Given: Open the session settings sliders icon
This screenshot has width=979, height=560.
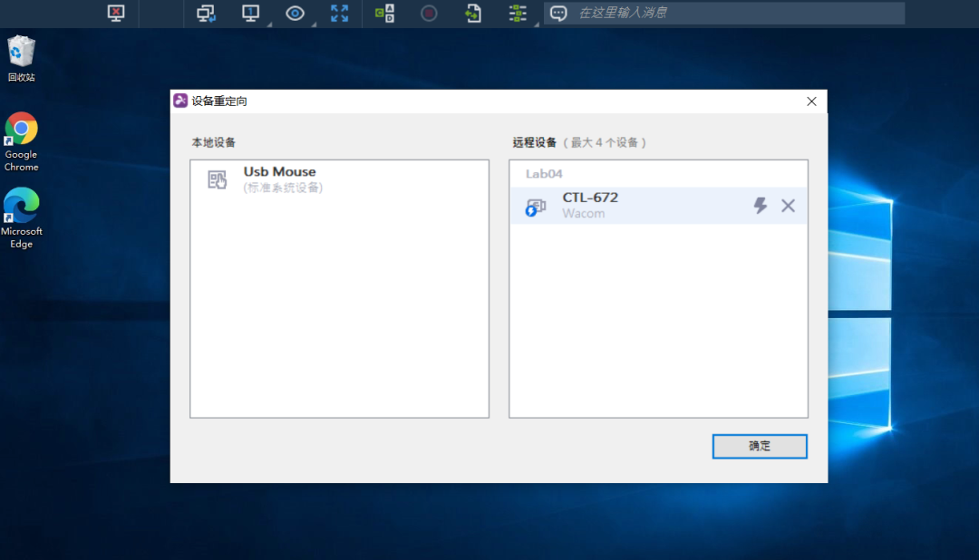Looking at the screenshot, I should click(x=518, y=13).
